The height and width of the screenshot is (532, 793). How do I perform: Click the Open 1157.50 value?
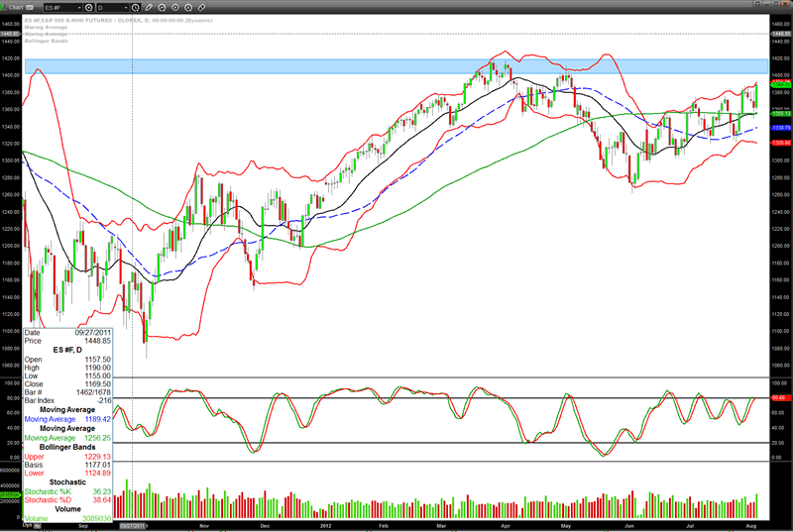(x=97, y=360)
